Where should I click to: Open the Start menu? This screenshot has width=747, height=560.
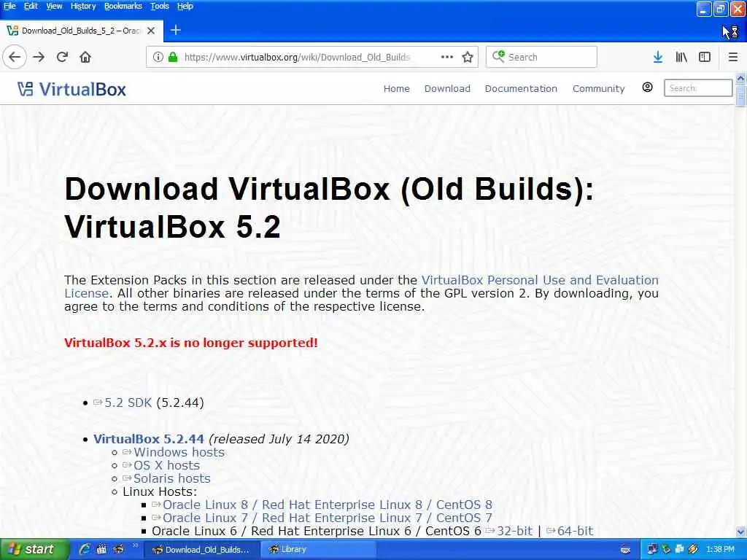[34, 550]
